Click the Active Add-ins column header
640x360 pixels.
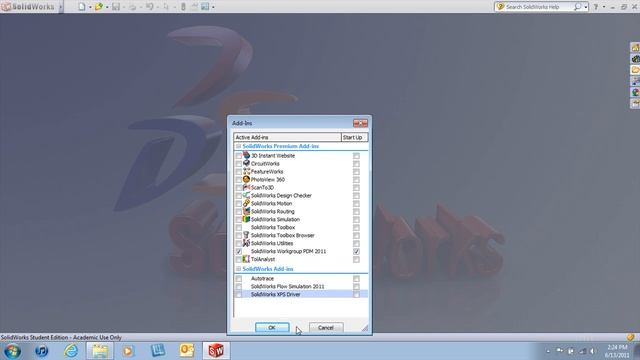click(287, 137)
